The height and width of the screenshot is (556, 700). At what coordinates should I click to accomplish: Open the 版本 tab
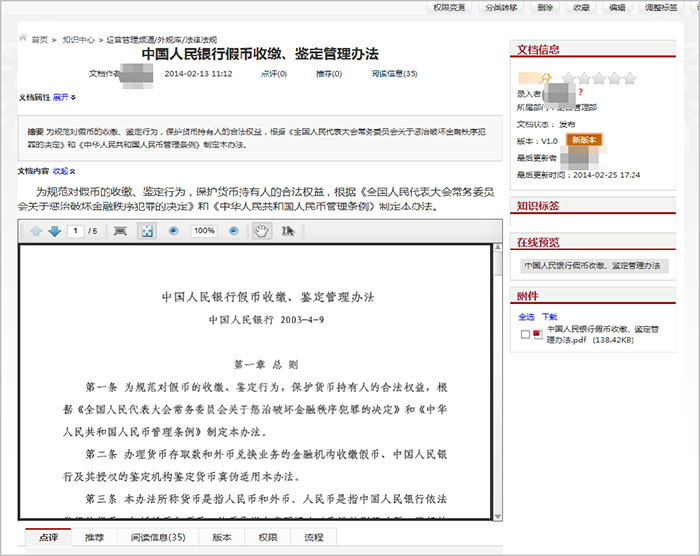pos(222,537)
